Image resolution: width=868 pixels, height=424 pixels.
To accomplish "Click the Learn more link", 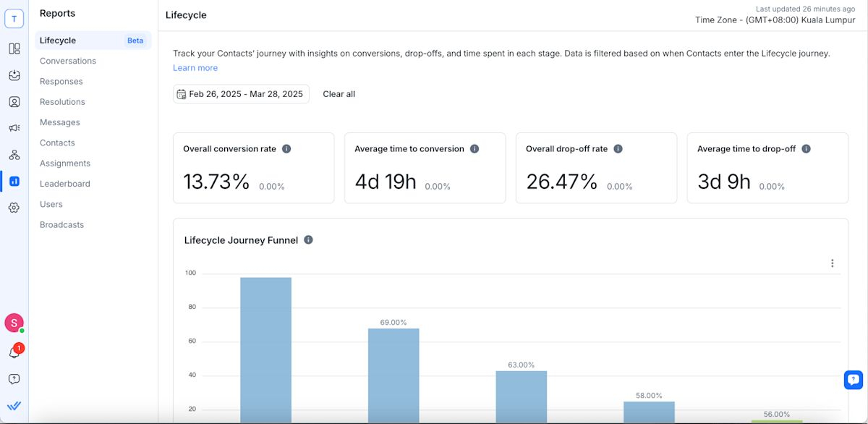I will coord(195,67).
